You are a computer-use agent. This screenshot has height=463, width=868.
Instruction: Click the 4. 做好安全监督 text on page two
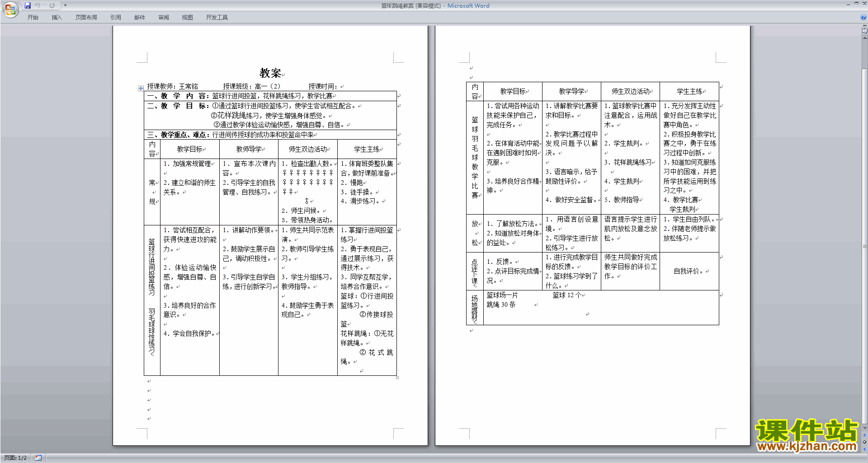(x=571, y=200)
